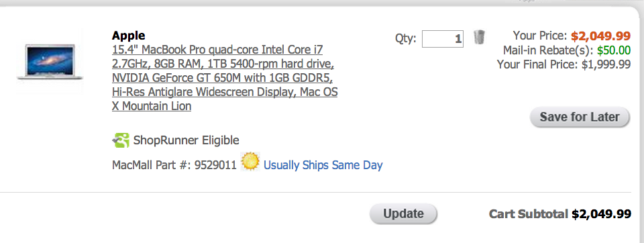Open the Usually Ships Same Day link

323,165
